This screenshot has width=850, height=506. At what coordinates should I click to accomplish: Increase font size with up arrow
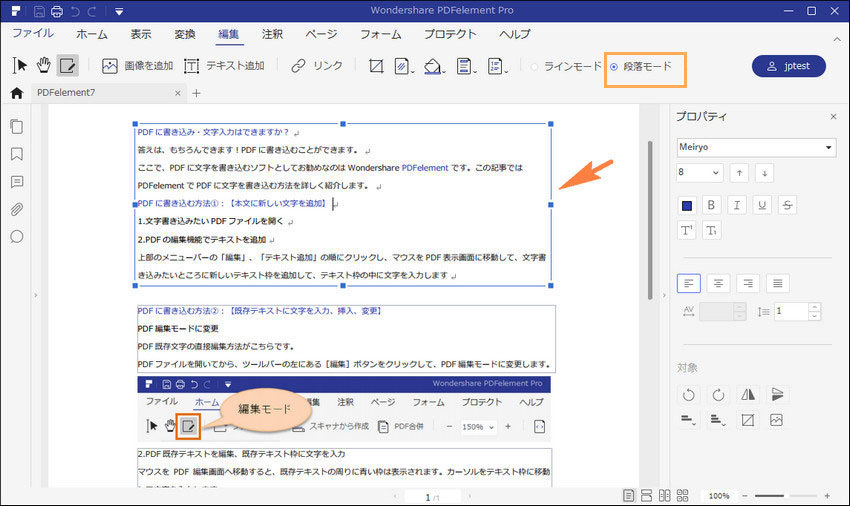tap(739, 173)
